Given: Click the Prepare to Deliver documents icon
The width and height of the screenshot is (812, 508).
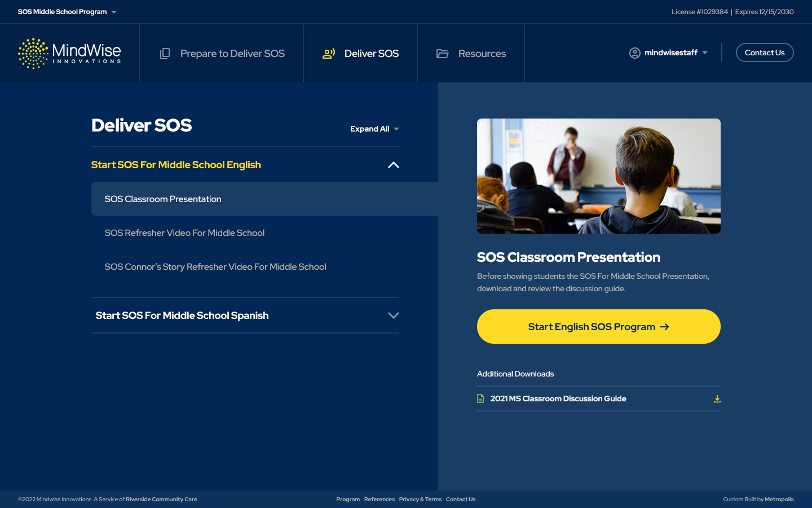Looking at the screenshot, I should pyautogui.click(x=165, y=54).
